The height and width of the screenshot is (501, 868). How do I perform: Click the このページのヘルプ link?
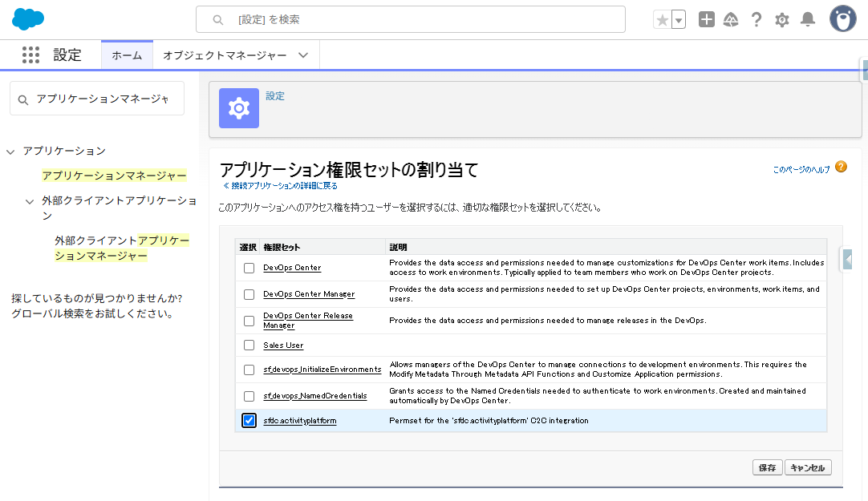pyautogui.click(x=801, y=170)
